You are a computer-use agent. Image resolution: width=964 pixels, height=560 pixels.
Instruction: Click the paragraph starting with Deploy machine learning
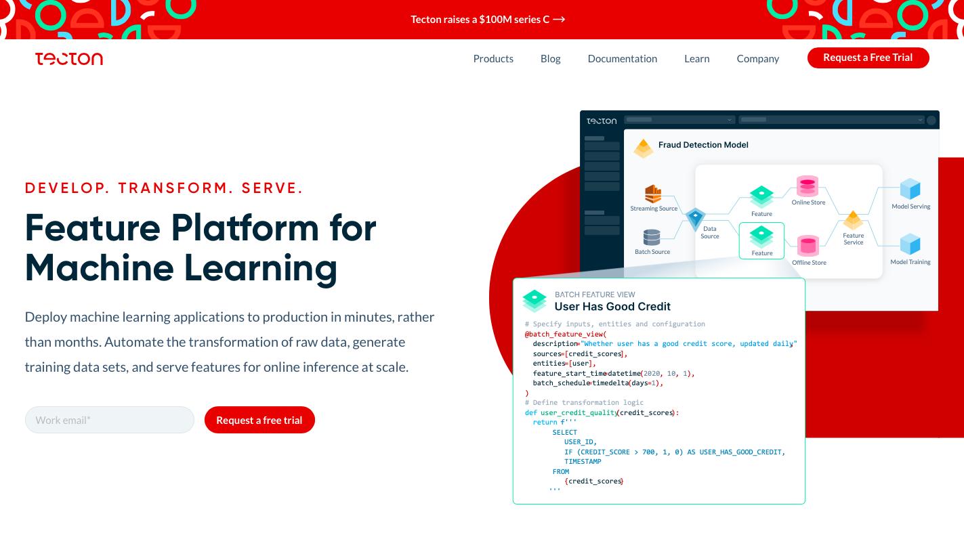[x=230, y=342]
